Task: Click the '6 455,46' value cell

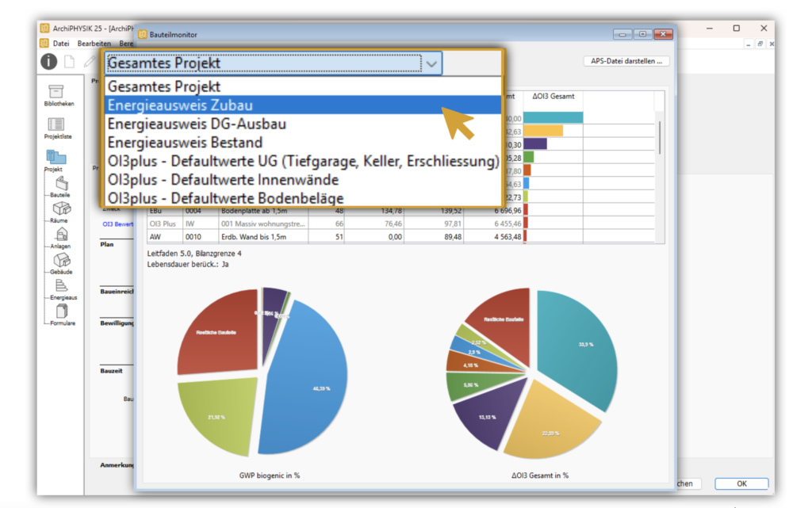Action: (493, 223)
